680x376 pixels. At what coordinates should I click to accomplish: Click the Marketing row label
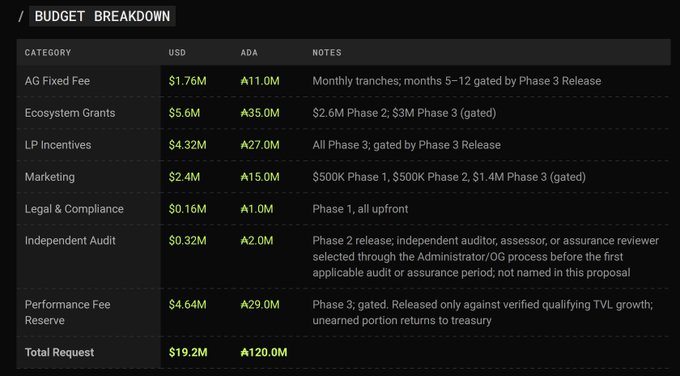pyautogui.click(x=49, y=177)
